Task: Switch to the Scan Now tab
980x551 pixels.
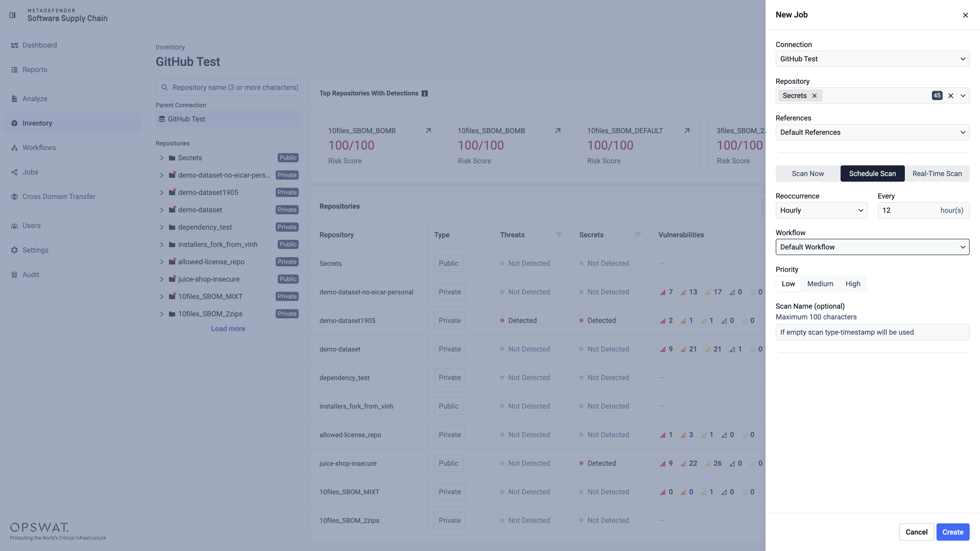Action: (808, 174)
